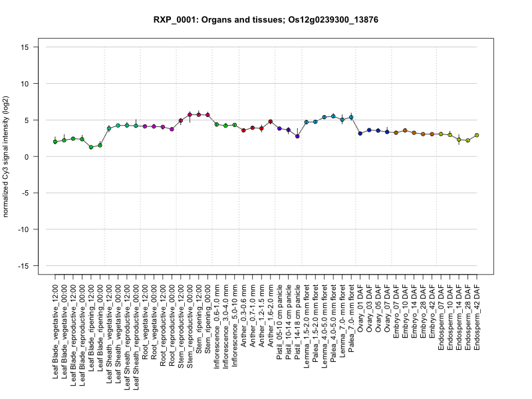Select the Endosperm_42 DAF yellow data point

(477, 135)
